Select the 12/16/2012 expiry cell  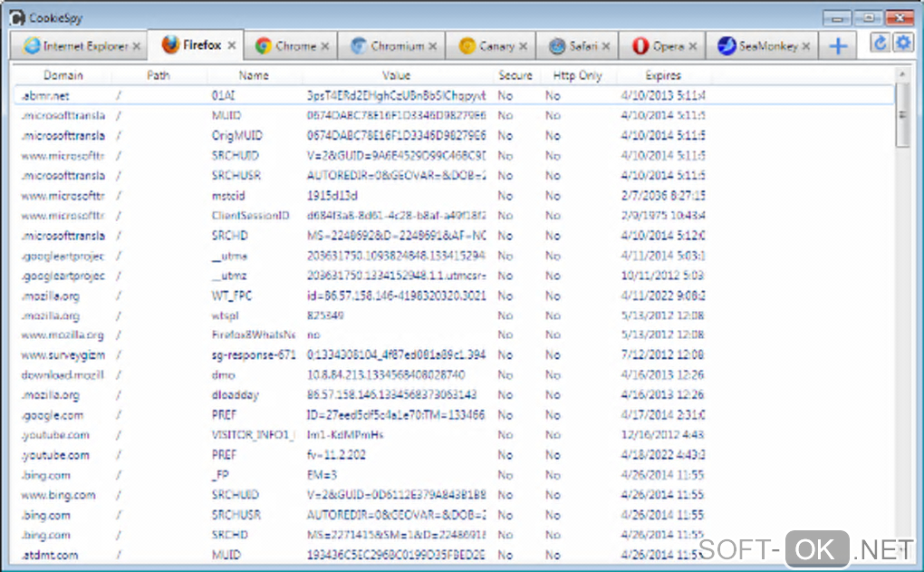pos(662,435)
